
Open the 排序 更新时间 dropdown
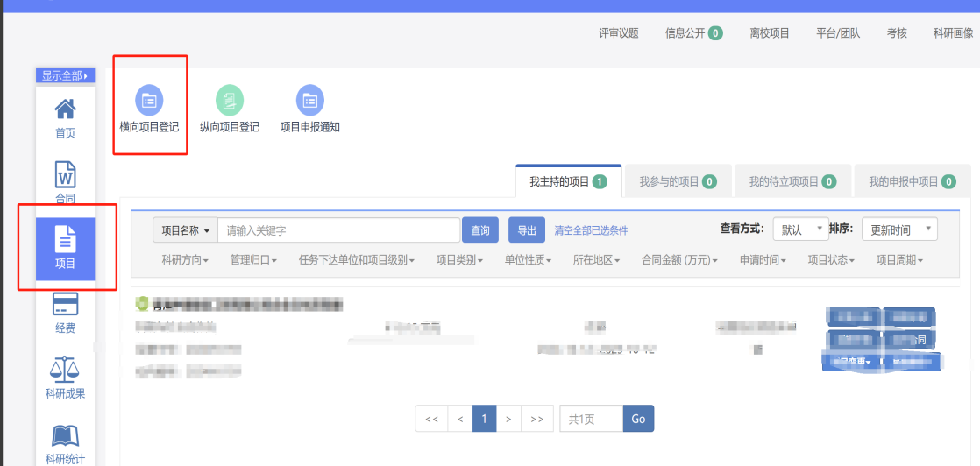[898, 229]
